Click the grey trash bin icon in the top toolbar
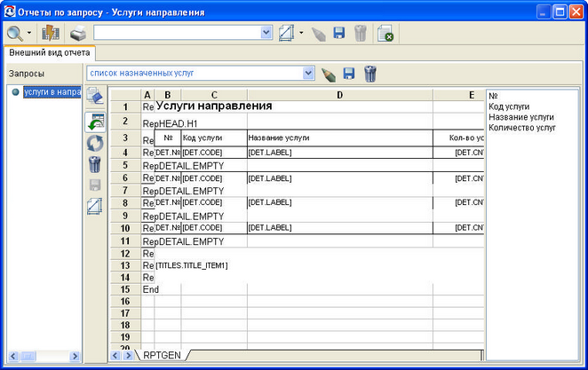 [x=360, y=33]
